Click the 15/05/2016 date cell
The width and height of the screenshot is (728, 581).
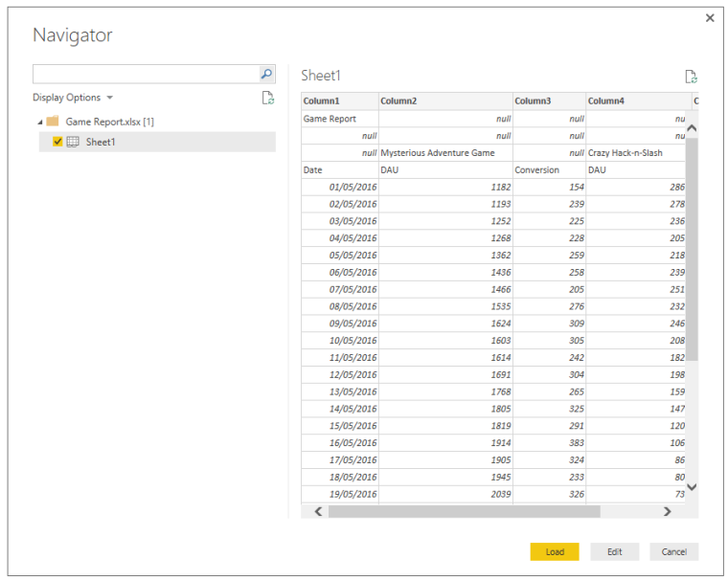(340, 426)
